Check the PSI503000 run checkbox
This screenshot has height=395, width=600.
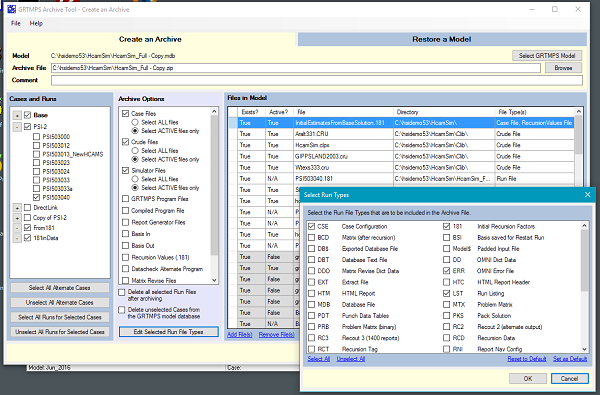point(36,137)
